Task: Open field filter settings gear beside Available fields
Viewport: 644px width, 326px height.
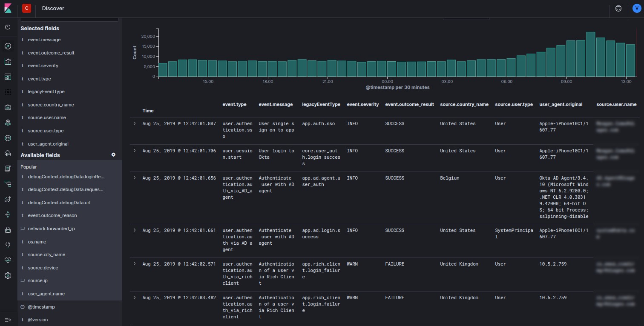Action: (x=113, y=155)
